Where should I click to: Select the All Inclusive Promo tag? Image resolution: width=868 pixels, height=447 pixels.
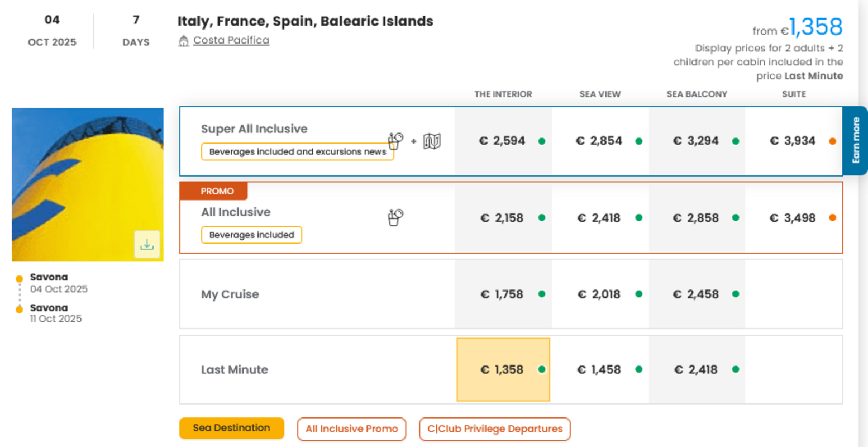351,429
